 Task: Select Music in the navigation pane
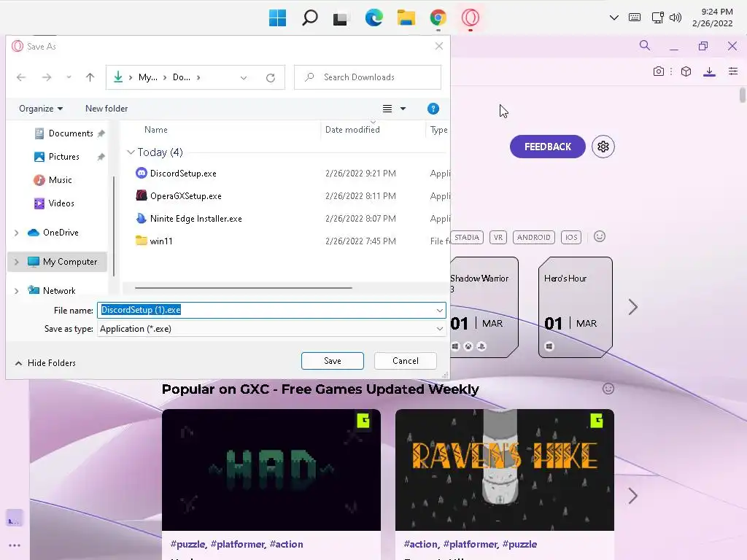60,180
